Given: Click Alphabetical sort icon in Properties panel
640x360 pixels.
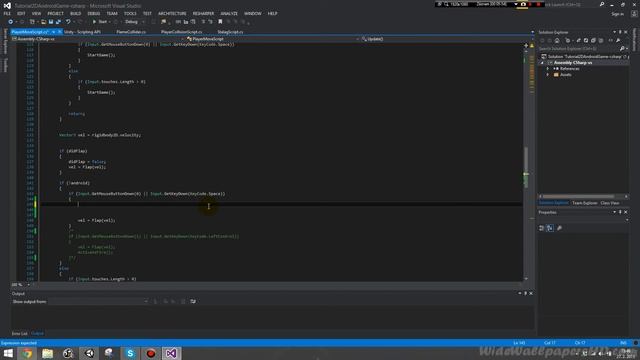Looking at the screenshot, I should click(x=550, y=228).
